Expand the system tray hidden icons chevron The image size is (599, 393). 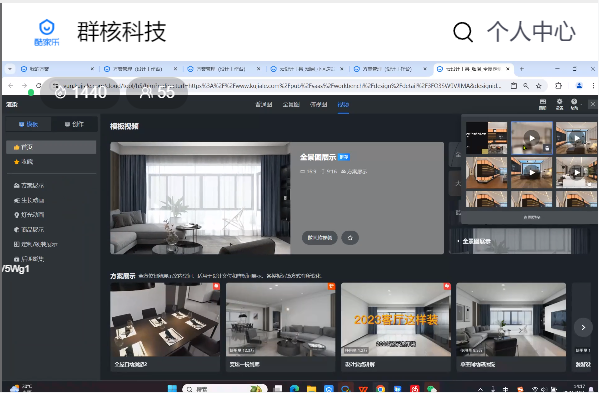(x=481, y=389)
